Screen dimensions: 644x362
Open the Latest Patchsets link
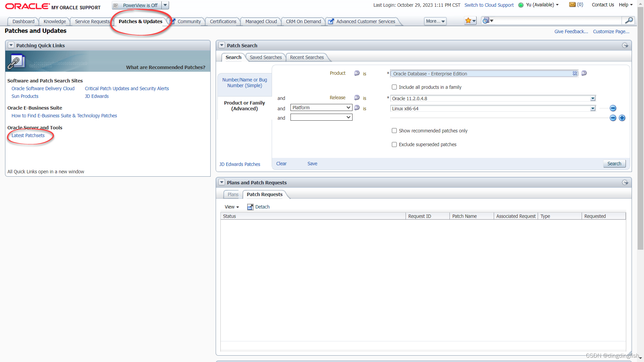coord(28,135)
